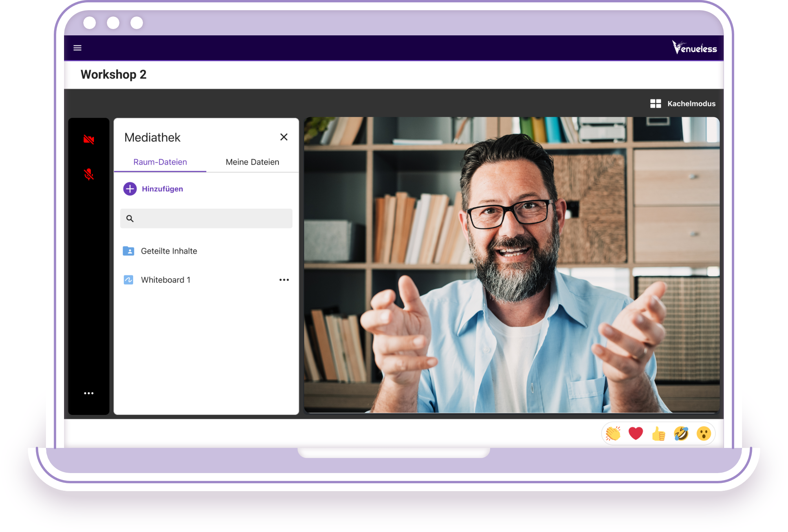Open more options in the black sidebar
The height and width of the screenshot is (532, 788).
tap(89, 393)
